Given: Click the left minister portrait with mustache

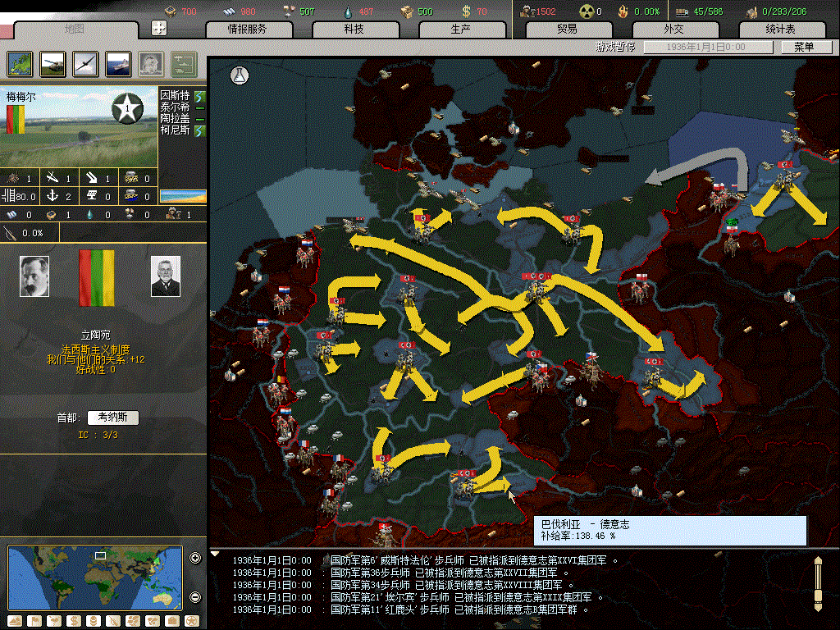Looking at the screenshot, I should pos(34,276).
